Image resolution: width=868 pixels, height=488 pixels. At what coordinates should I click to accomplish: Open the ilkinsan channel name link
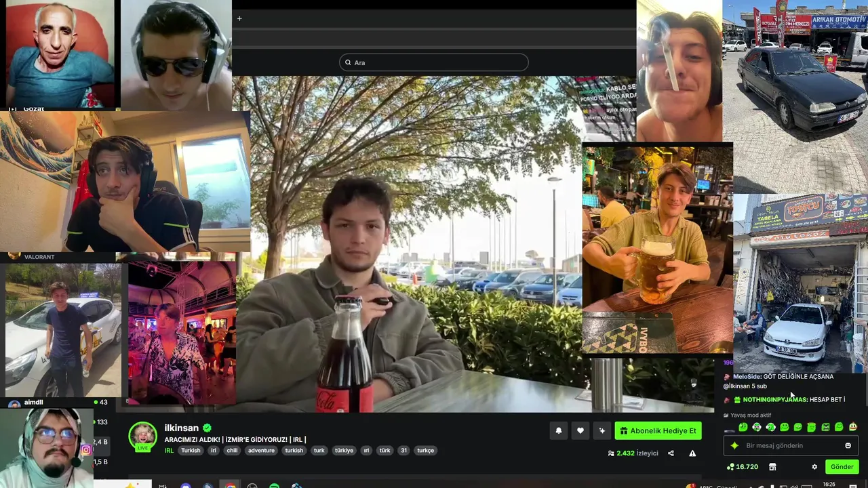(x=182, y=428)
